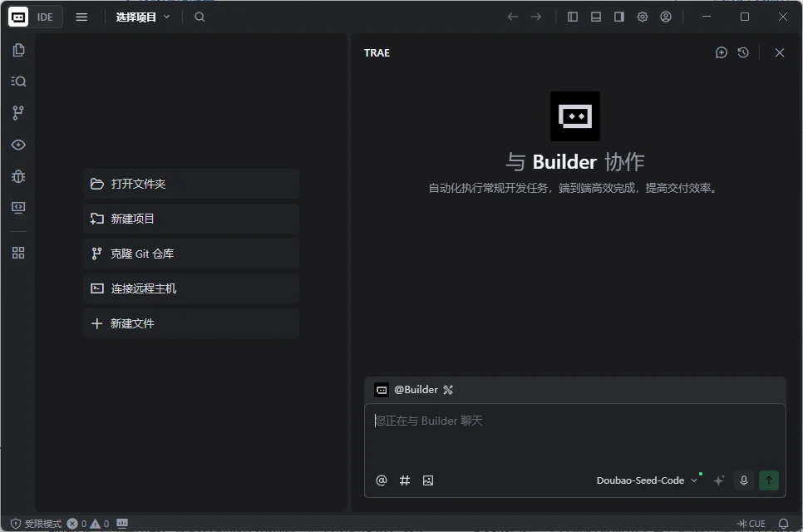This screenshot has height=532, width=803.
Task: Toggle the right side AI panel
Action: pos(619,17)
